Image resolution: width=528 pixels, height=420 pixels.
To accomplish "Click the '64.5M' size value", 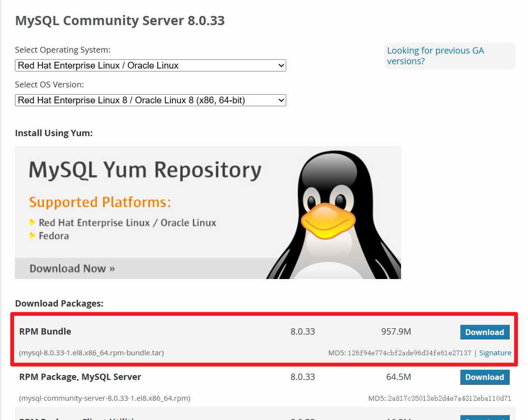I will pyautogui.click(x=398, y=377).
